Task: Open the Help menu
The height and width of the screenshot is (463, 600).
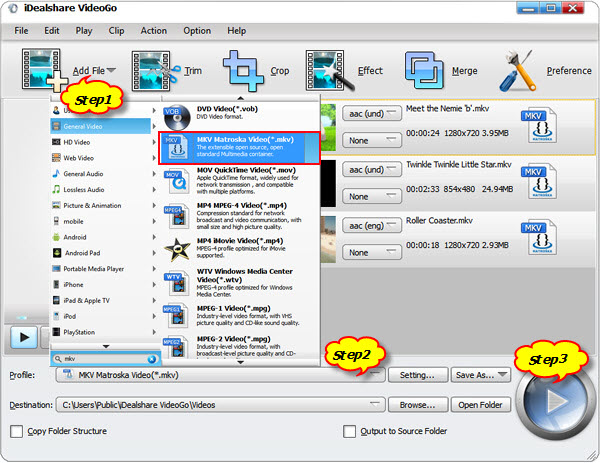Action: coord(236,31)
